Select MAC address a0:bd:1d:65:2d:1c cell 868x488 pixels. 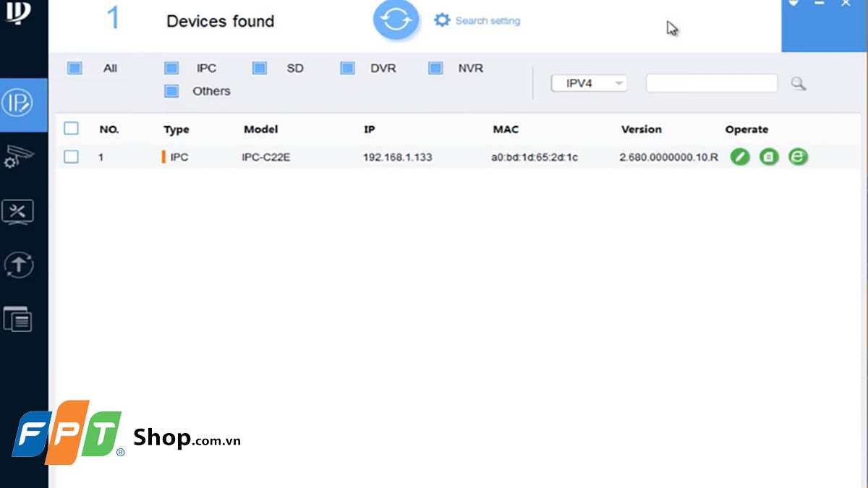[535, 157]
